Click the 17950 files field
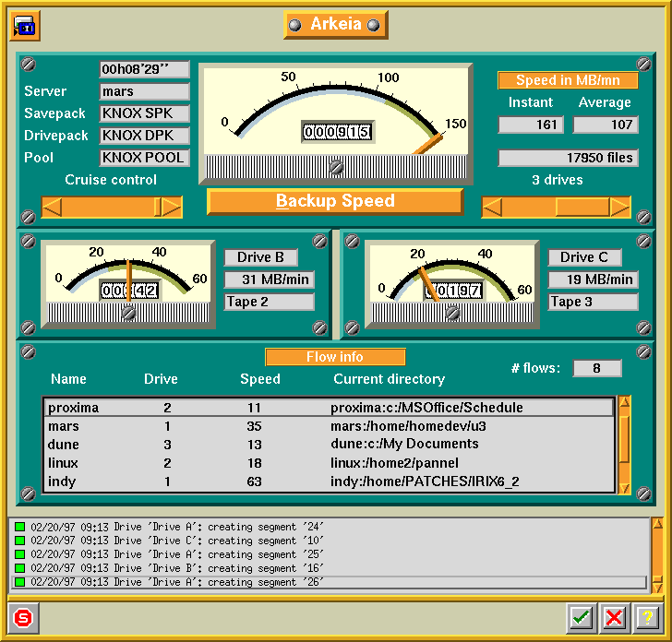This screenshot has height=642, width=672. click(x=568, y=158)
